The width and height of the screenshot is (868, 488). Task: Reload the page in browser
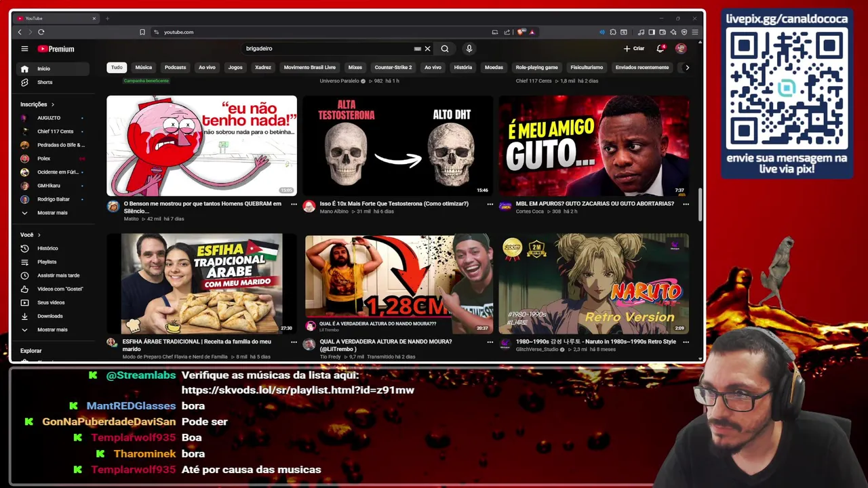pos(41,32)
